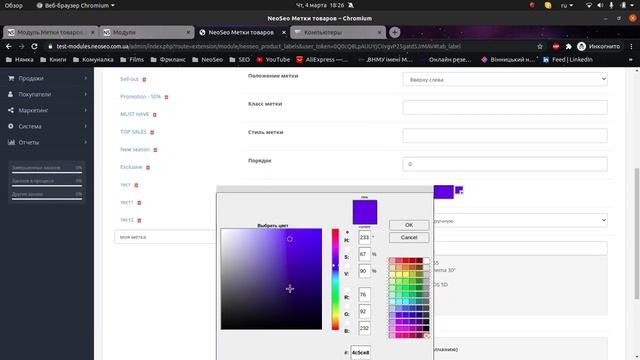Select the V (value) radio button

347,266
